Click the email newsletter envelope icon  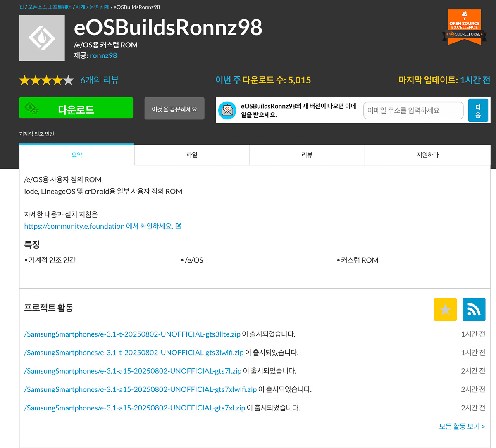[x=227, y=110]
